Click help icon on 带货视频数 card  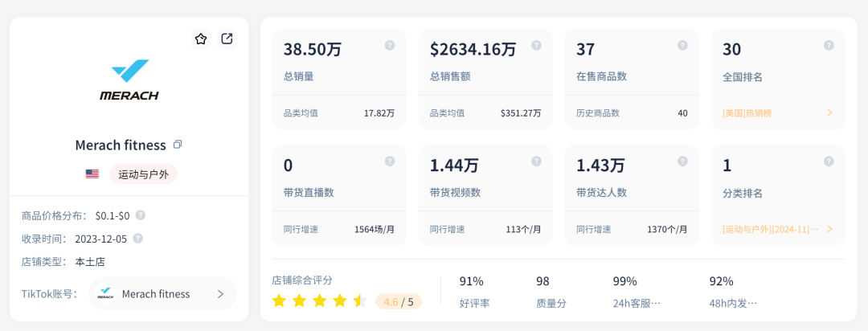click(x=536, y=161)
